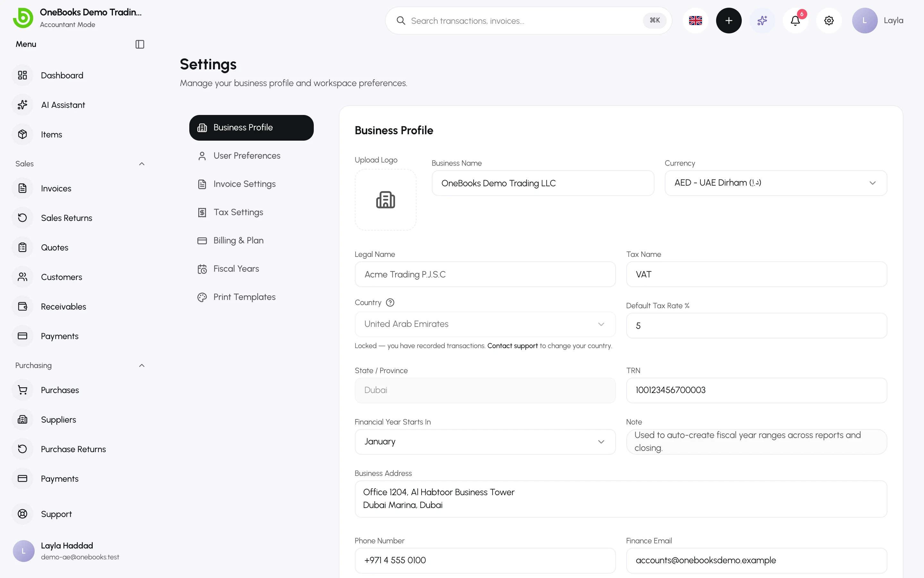Click the Tax Name VAT field
The image size is (924, 578).
[x=757, y=275]
